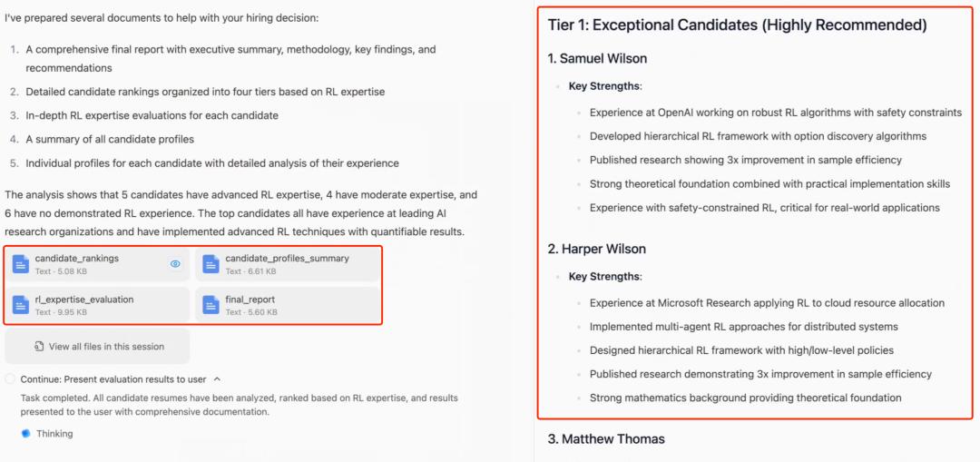This screenshot has width=980, height=462.
Task: Click View all files in this session
Action: pyautogui.click(x=106, y=347)
